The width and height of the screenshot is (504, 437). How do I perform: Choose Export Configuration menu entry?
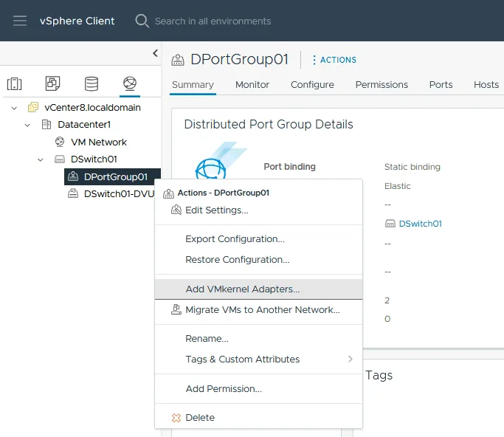click(x=259, y=239)
